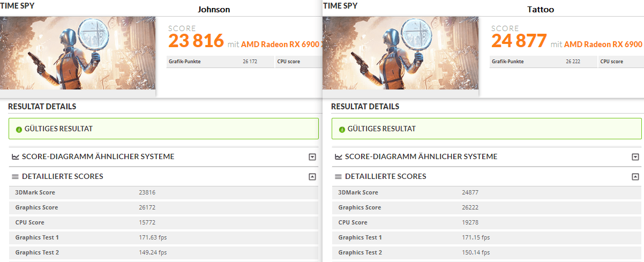The image size is (644, 262).
Task: Click the Score-Diagramm ähnlicher Systeme heading in Johnson
Action: pyautogui.click(x=99, y=156)
